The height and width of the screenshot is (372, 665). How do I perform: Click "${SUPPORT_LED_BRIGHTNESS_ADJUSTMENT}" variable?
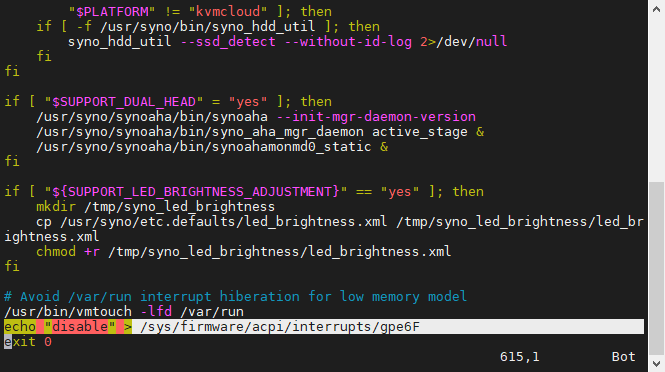pos(196,192)
